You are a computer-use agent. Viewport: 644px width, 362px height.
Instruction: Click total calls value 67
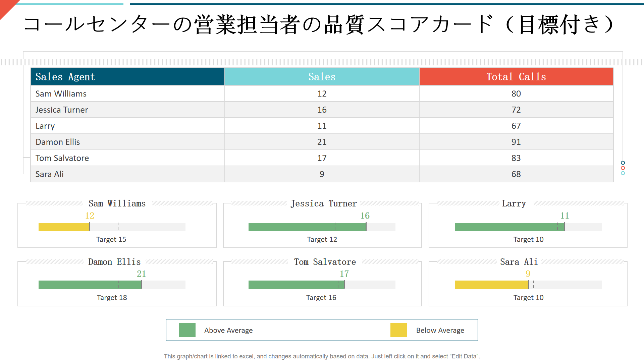coord(516,126)
